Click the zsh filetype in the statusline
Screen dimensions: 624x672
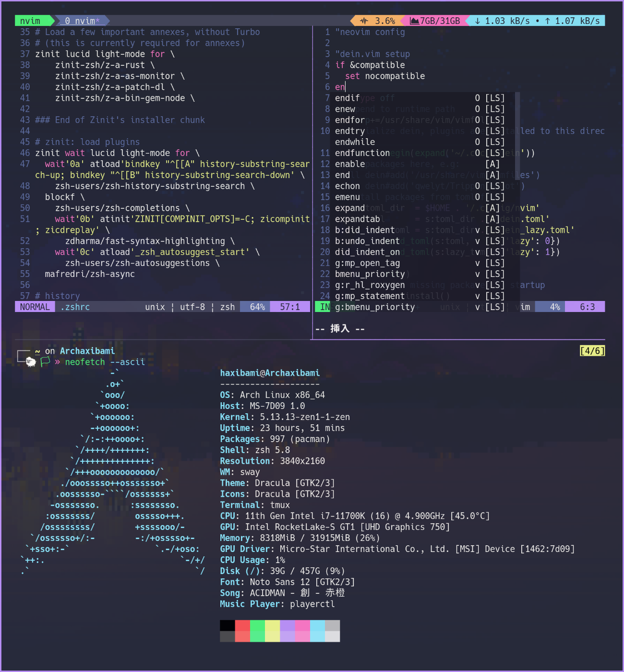point(228,307)
